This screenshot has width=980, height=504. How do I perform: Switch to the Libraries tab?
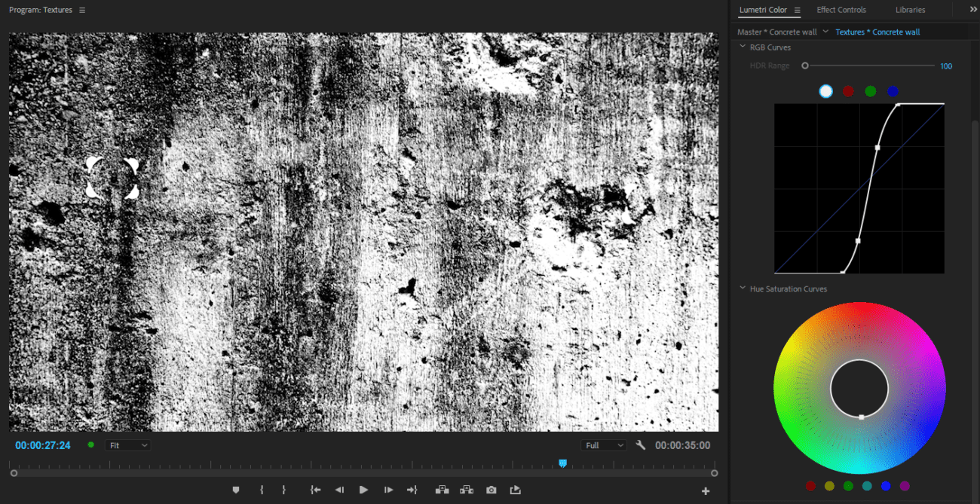(x=910, y=10)
